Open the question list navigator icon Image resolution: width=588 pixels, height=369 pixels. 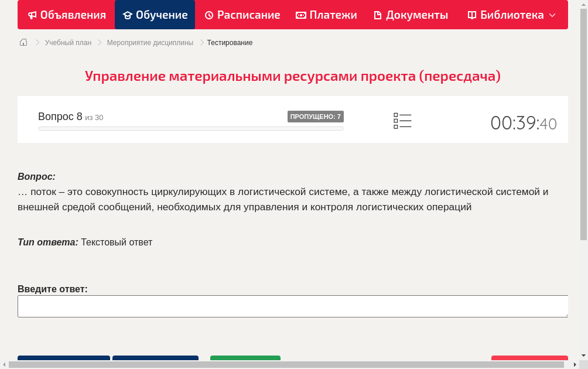(402, 121)
